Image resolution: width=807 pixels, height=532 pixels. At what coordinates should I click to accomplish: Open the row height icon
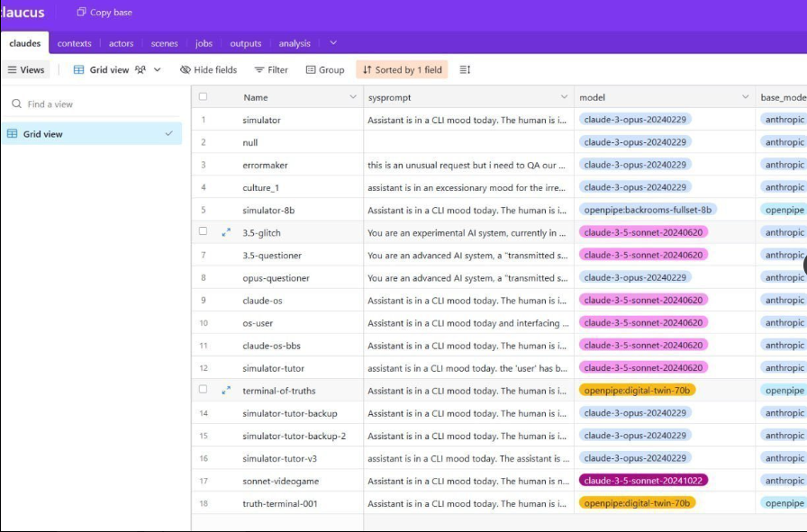click(465, 69)
